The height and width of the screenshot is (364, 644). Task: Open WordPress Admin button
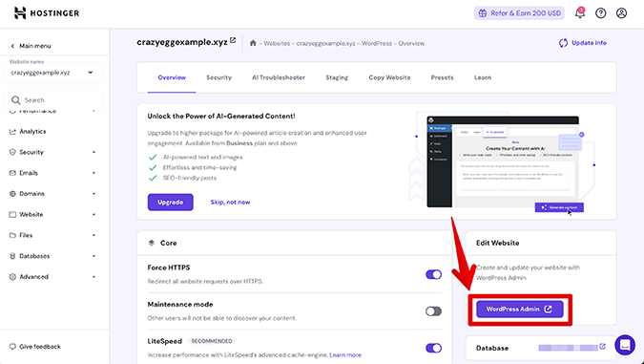tap(520, 310)
